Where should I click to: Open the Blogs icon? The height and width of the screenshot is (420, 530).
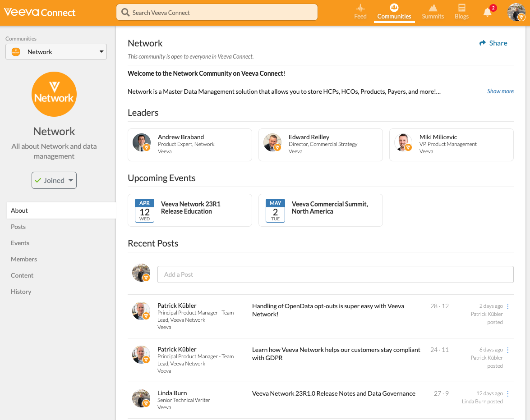pyautogui.click(x=461, y=9)
